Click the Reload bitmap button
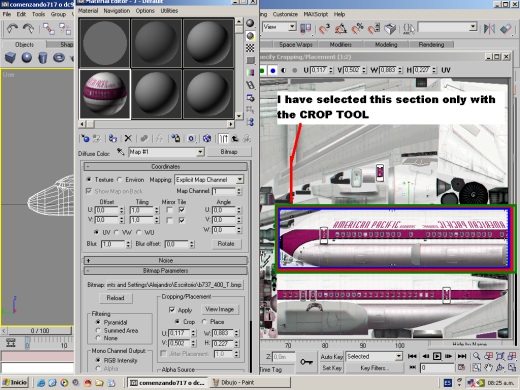This screenshot has width=520, height=390. pos(115,298)
